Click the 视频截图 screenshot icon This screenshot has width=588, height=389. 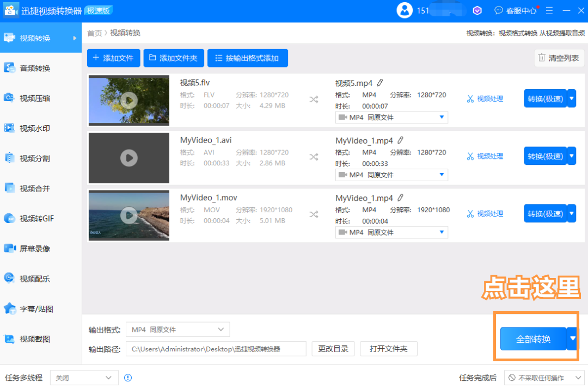9,338
